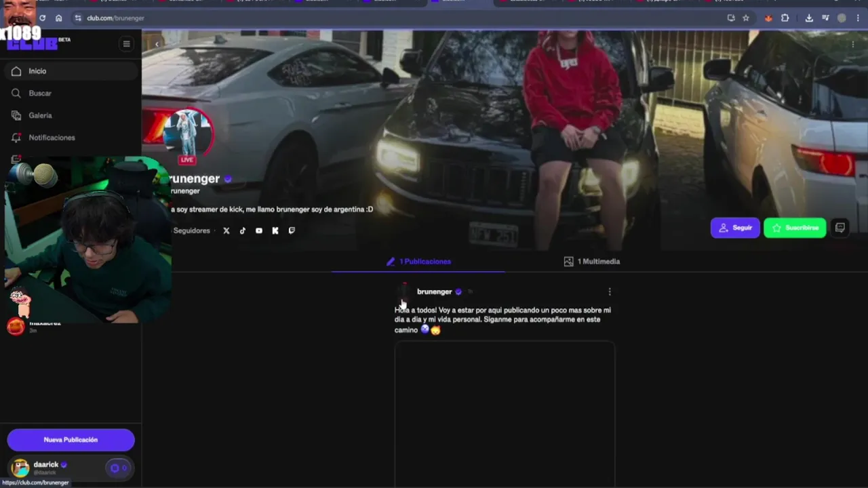Click the Seguidores count link
This screenshot has height=488, width=868.
(191, 230)
